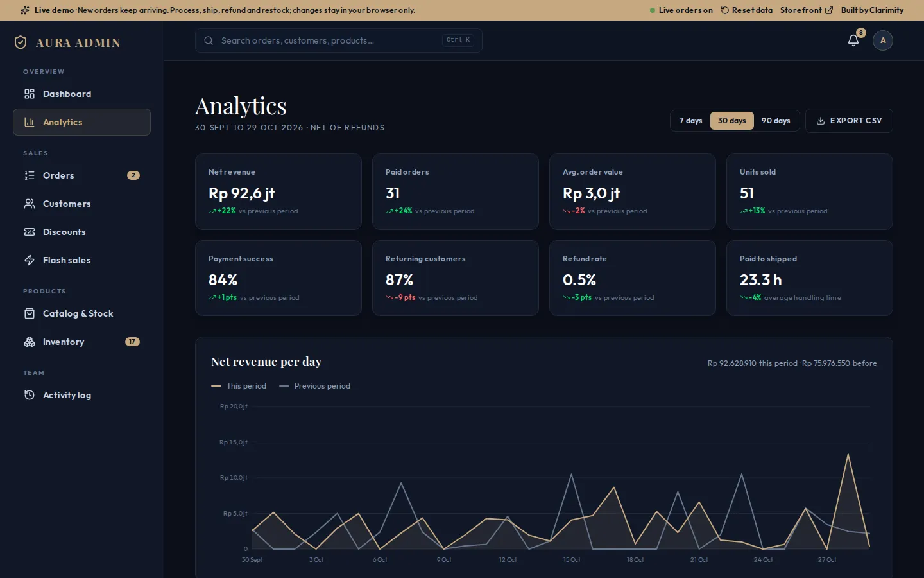Viewport: 924px width, 578px height.
Task: Navigate to Activity log
Action: pos(81,395)
